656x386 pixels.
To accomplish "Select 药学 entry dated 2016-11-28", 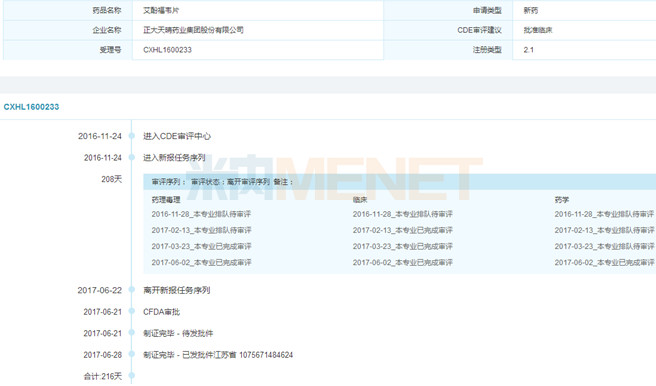I will coord(605,214).
